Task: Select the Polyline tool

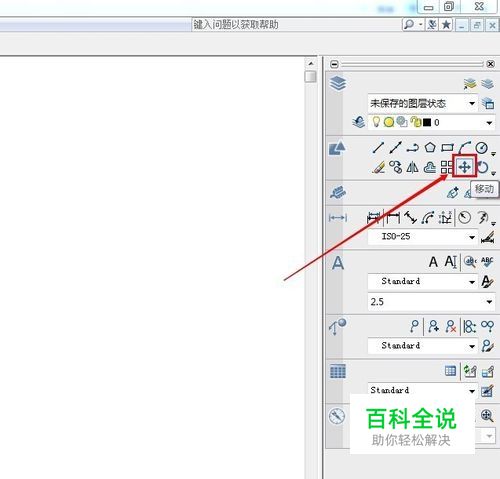Action: point(413,147)
